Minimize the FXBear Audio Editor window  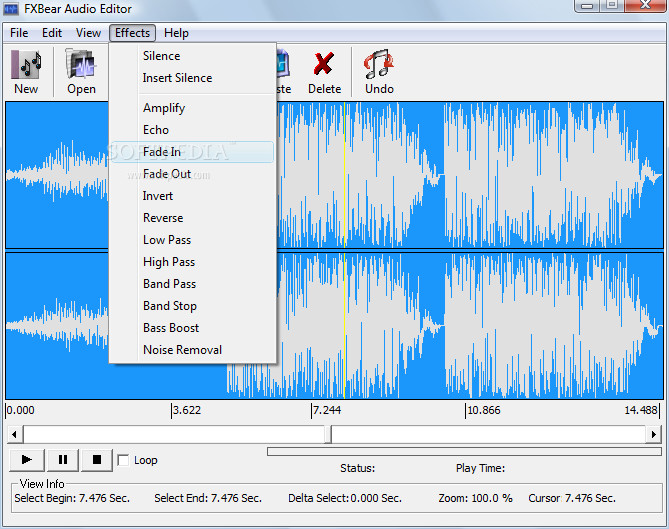[x=587, y=6]
